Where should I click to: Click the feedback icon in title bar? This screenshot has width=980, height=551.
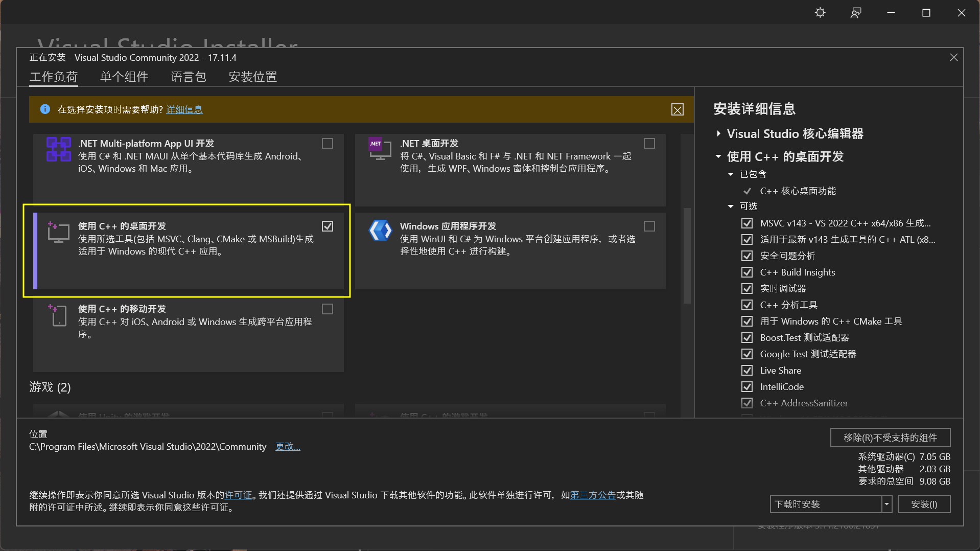(x=856, y=13)
